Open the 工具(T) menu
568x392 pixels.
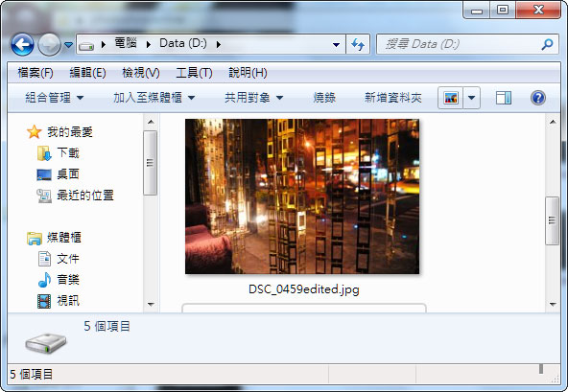(x=194, y=73)
